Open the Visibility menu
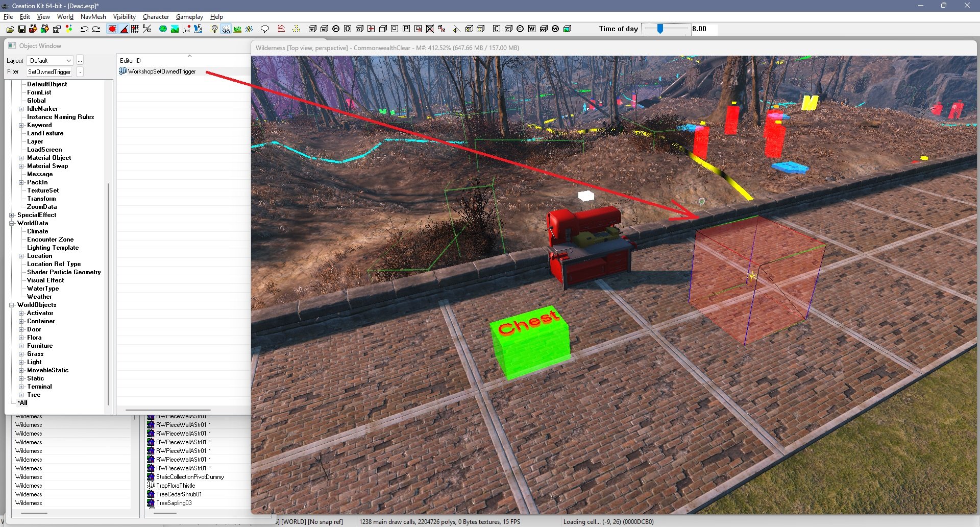This screenshot has height=527, width=980. [x=125, y=17]
